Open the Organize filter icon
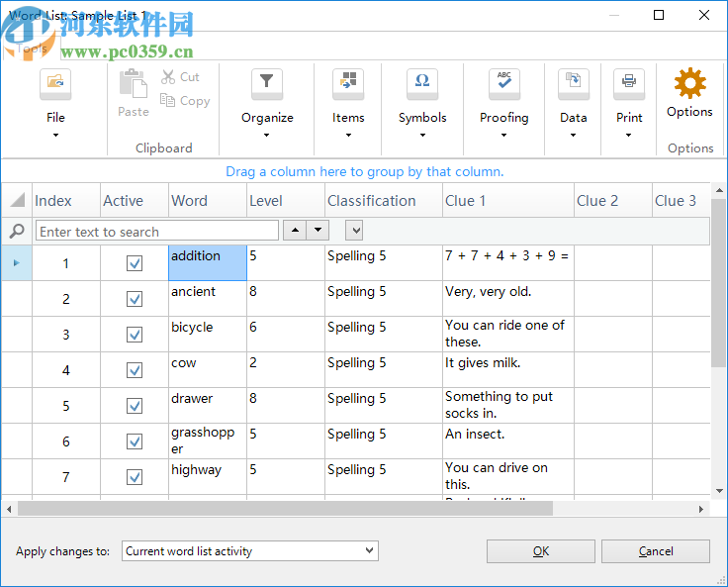The image size is (728, 587). (x=267, y=84)
